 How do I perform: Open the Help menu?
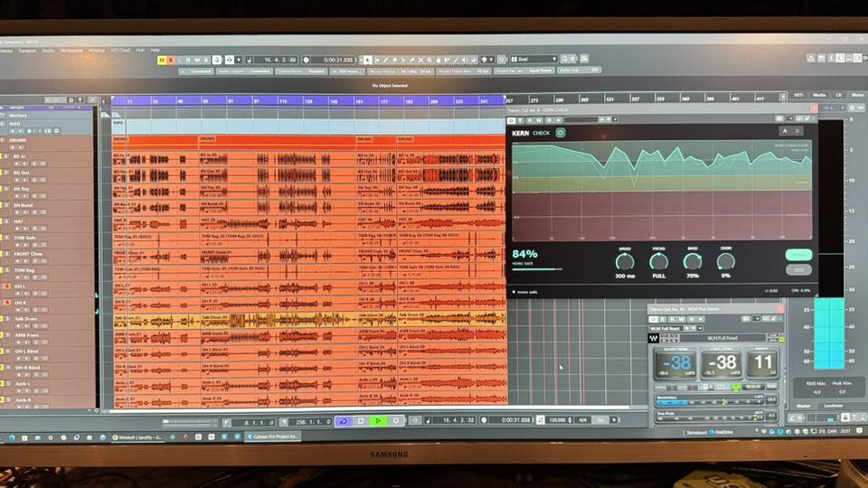click(x=155, y=51)
